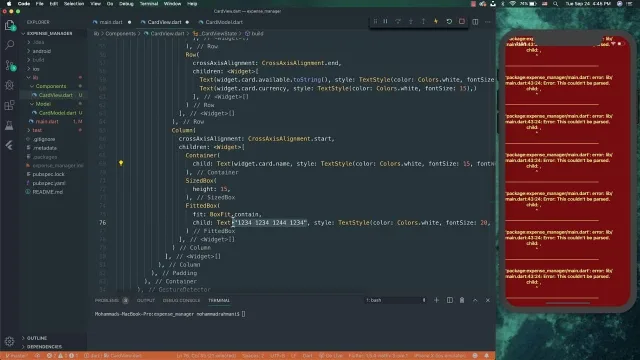Screen dimensions: 640x360
Task: Collapse the EXPENSE_MANAGER root folder
Action: (50, 33)
